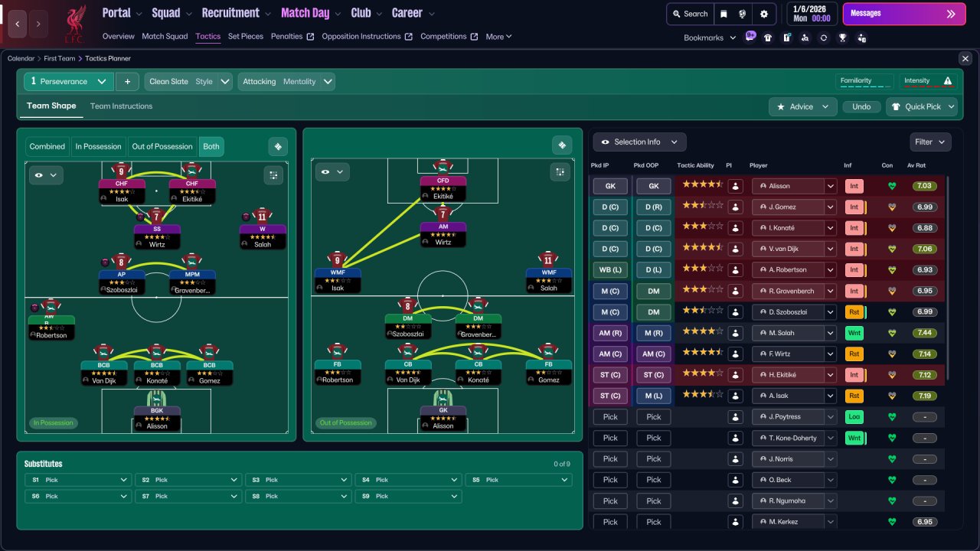Click the Undo button

click(861, 107)
